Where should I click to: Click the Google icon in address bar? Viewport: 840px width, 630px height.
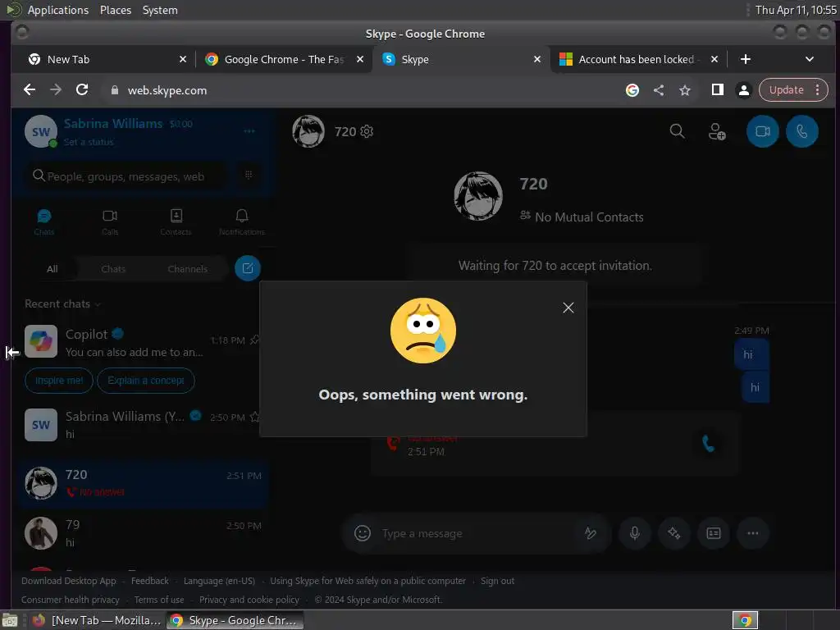pos(632,90)
